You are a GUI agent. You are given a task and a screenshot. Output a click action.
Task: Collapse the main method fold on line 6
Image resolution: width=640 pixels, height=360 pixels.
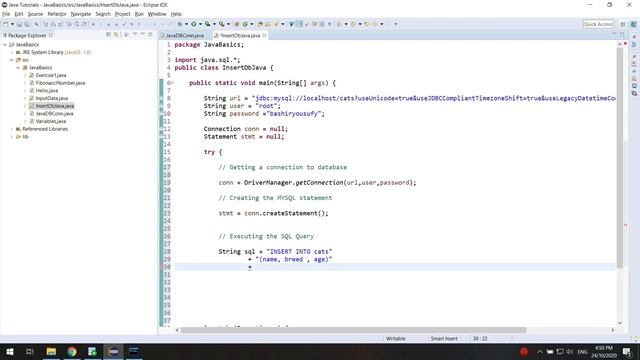pos(172,83)
